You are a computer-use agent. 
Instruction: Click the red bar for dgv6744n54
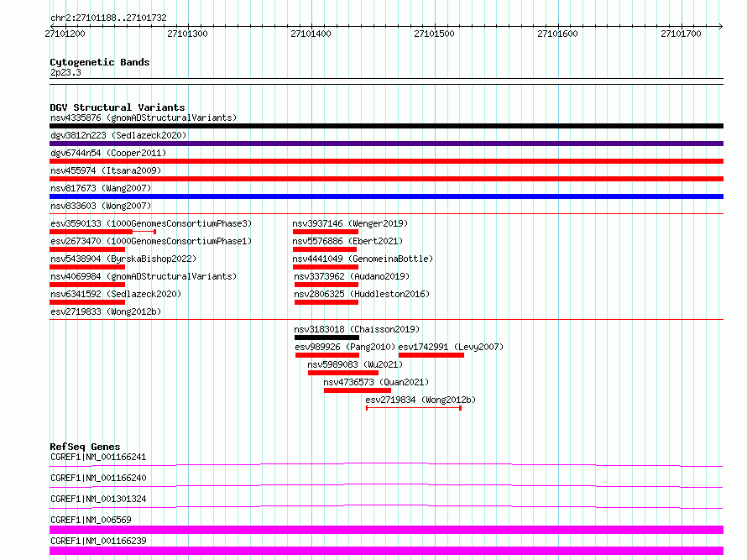point(386,161)
